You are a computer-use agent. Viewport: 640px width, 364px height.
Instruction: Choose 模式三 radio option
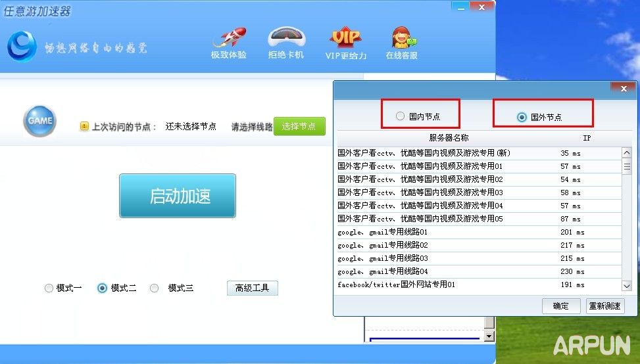[154, 288]
